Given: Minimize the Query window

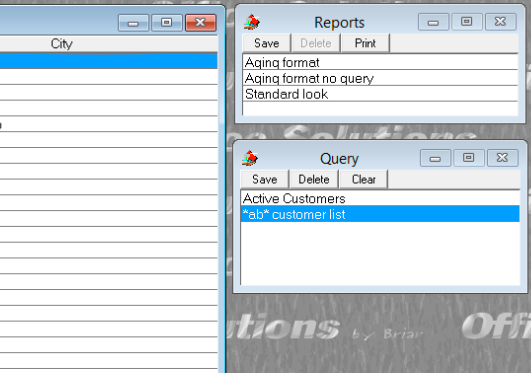Looking at the screenshot, I should (x=435, y=158).
